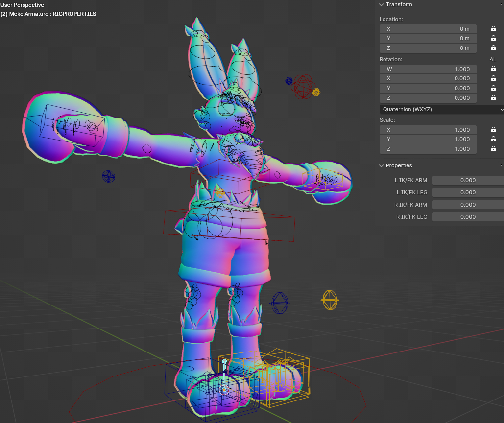Lock the Location Z axis
The height and width of the screenshot is (423, 504).
pos(493,48)
